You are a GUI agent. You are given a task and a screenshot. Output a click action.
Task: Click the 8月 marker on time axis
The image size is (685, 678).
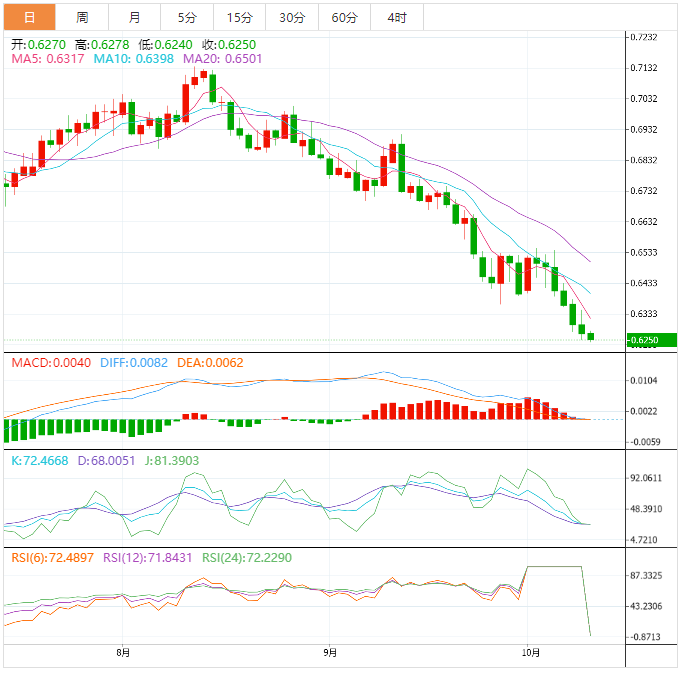click(122, 654)
